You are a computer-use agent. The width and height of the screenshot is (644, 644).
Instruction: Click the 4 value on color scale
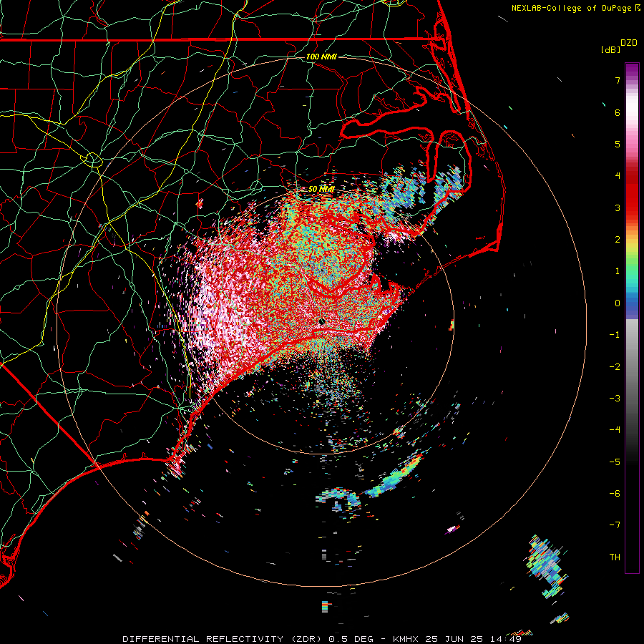[618, 176]
